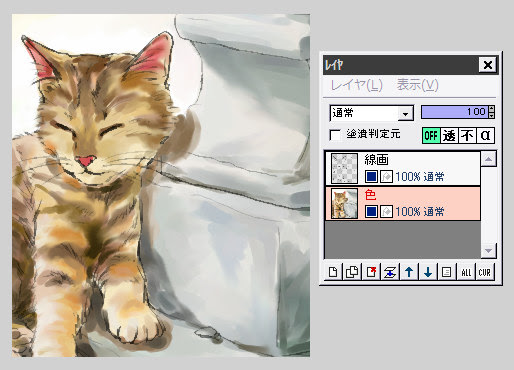514x370 pixels.
Task: Click the layer list scroll up arrow
Action: (489, 159)
